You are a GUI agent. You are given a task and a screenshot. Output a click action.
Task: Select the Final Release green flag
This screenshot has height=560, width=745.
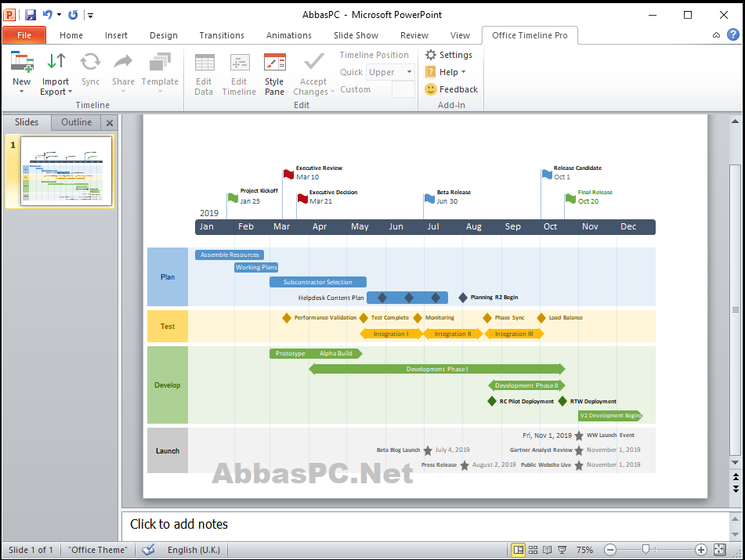570,198
